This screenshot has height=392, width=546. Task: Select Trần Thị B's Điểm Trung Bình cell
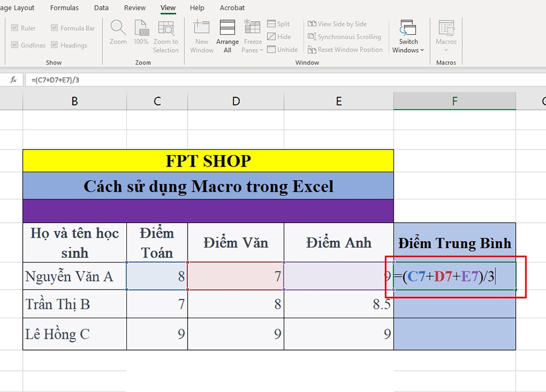click(x=455, y=304)
